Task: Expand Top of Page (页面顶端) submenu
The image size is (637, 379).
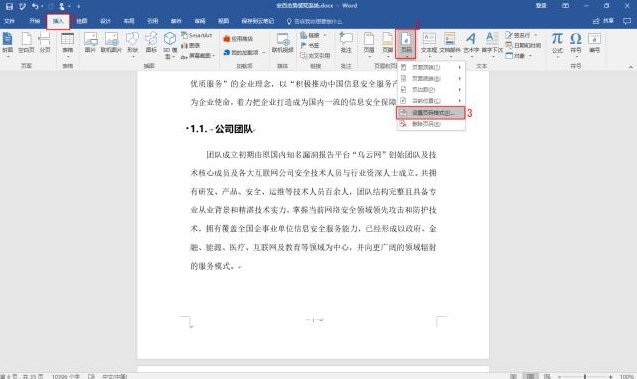Action: point(431,67)
